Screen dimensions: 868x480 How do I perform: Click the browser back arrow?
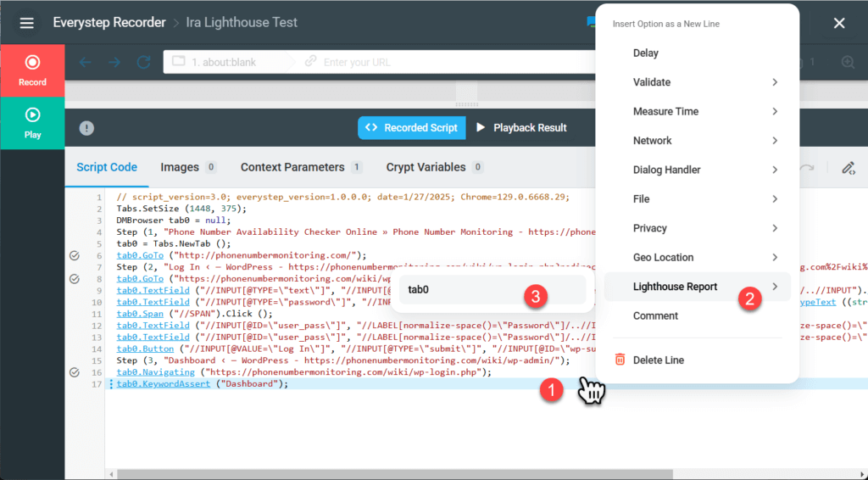(x=85, y=62)
